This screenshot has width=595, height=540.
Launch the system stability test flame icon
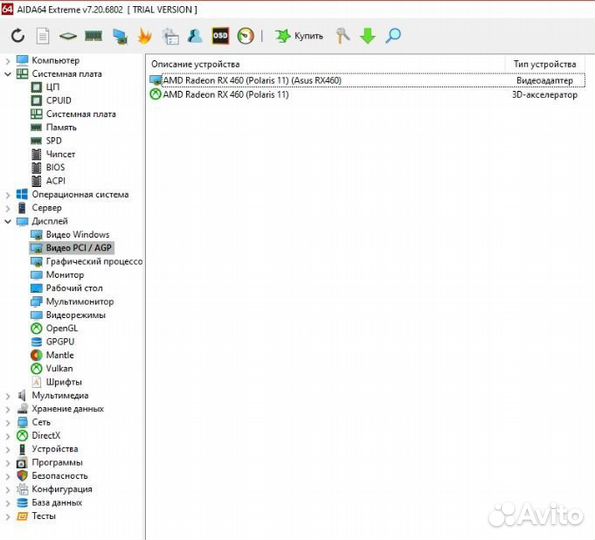point(145,36)
